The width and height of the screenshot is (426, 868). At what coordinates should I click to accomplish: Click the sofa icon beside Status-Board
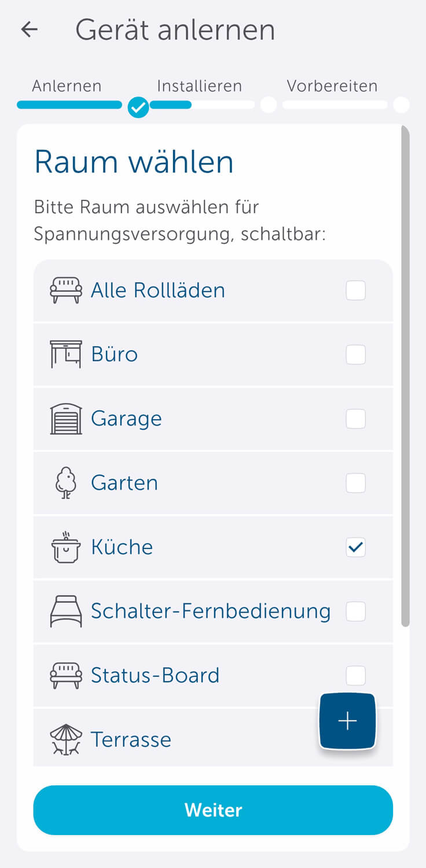click(65, 676)
